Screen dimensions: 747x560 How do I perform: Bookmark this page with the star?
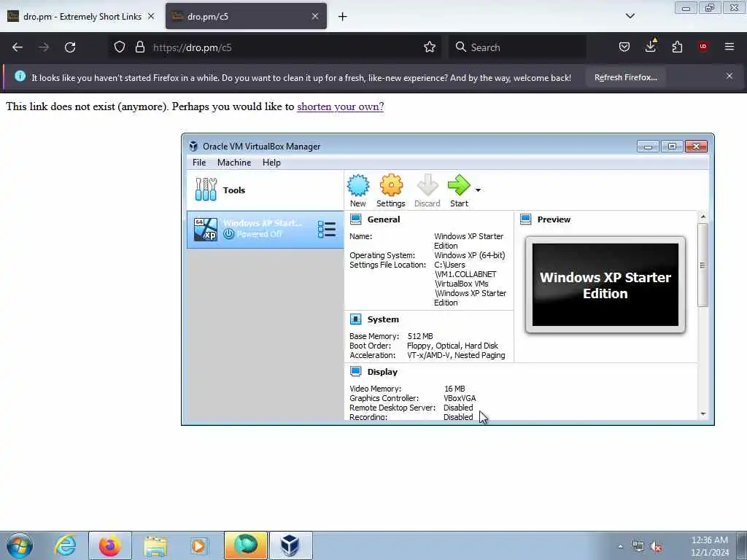point(430,47)
